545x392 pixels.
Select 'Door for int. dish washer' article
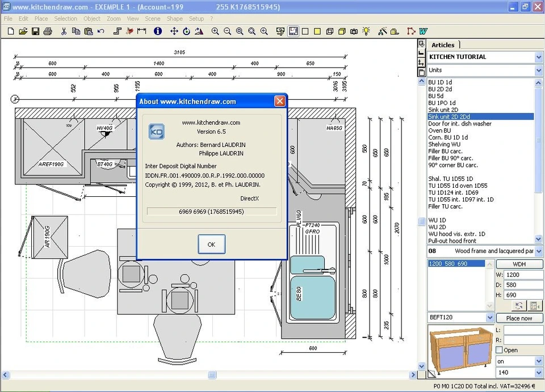tap(460, 124)
